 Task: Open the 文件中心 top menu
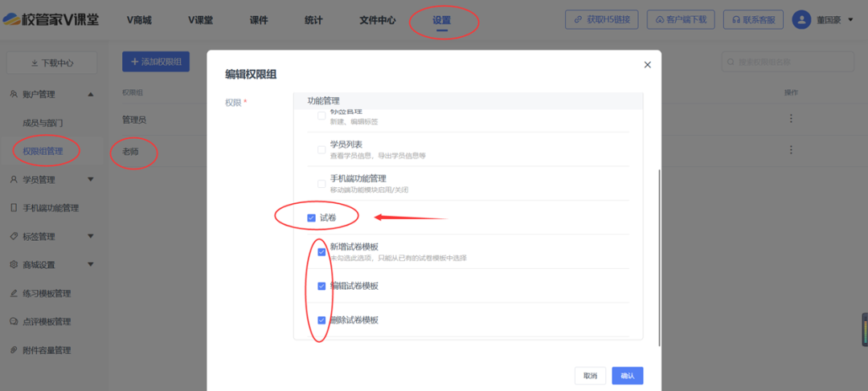click(x=377, y=20)
